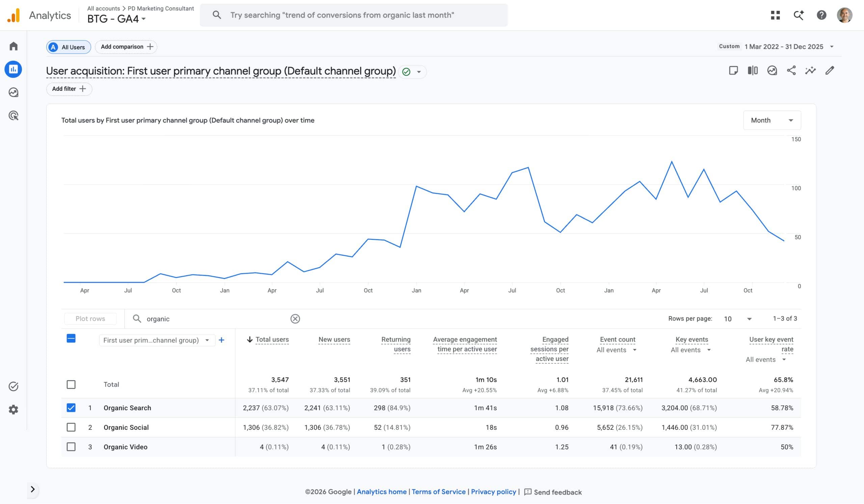The image size is (864, 504).
Task: Open Key events All events dropdown
Action: click(x=691, y=350)
